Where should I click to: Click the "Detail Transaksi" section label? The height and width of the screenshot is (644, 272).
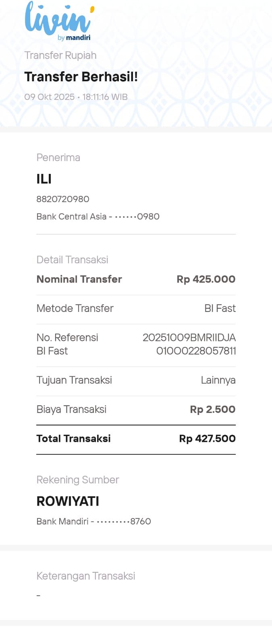(x=72, y=260)
